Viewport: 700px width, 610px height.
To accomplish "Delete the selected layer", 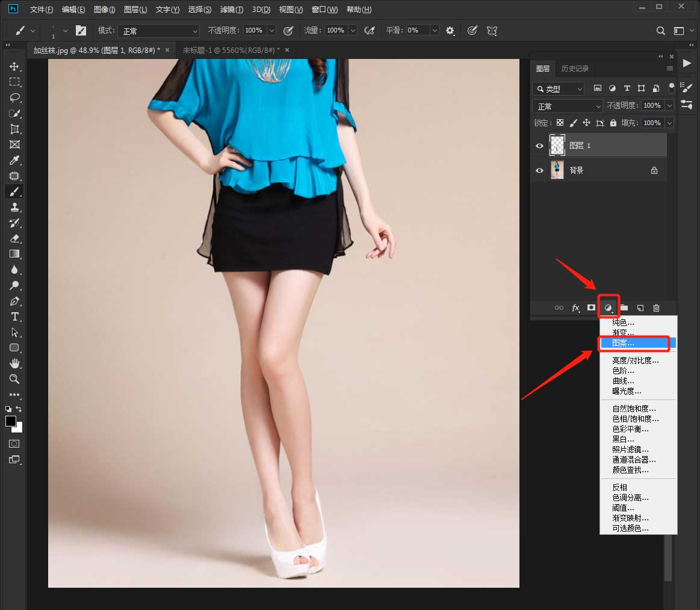I will (x=656, y=308).
